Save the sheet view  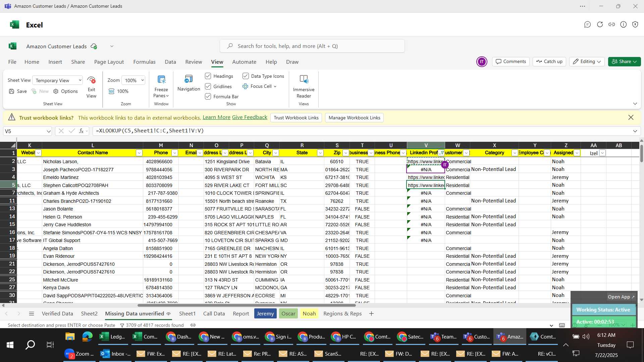coord(18,91)
